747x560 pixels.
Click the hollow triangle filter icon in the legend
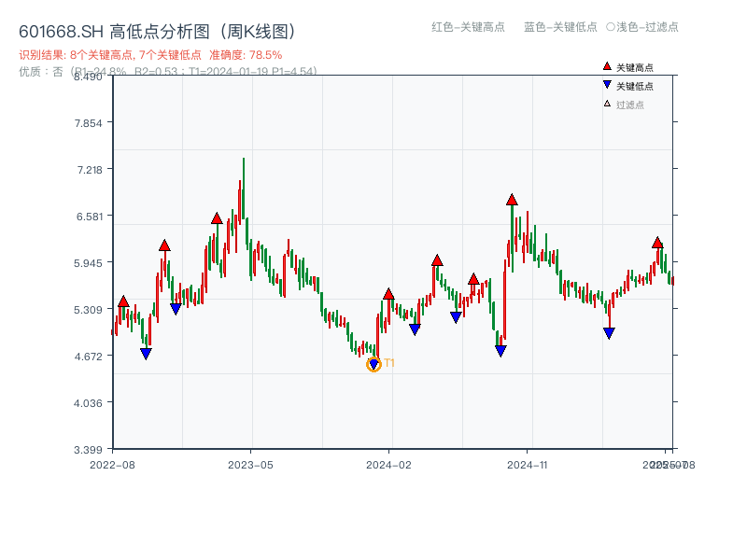[607, 104]
